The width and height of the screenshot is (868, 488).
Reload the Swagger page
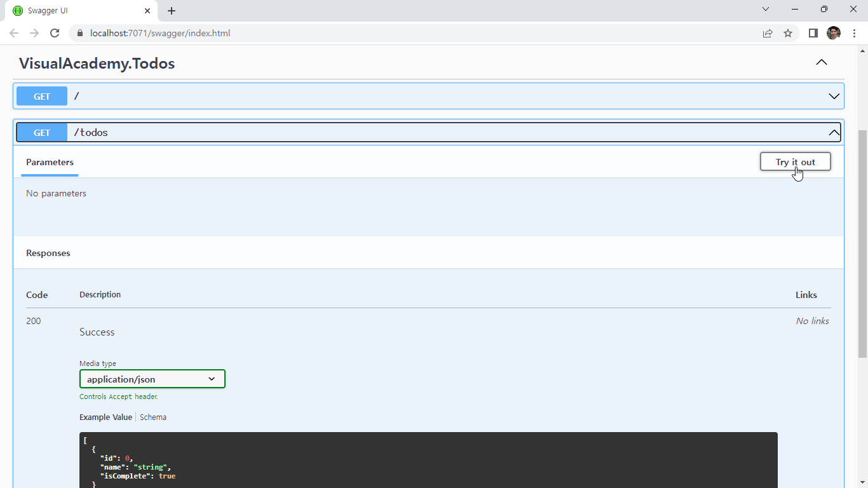tap(55, 33)
